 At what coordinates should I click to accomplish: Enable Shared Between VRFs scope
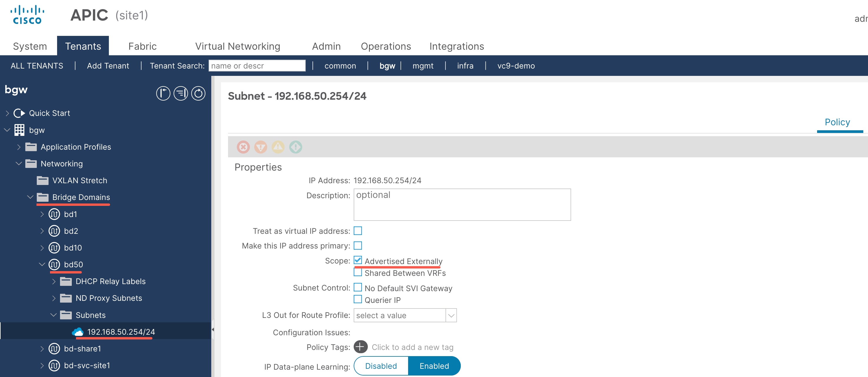click(x=358, y=272)
